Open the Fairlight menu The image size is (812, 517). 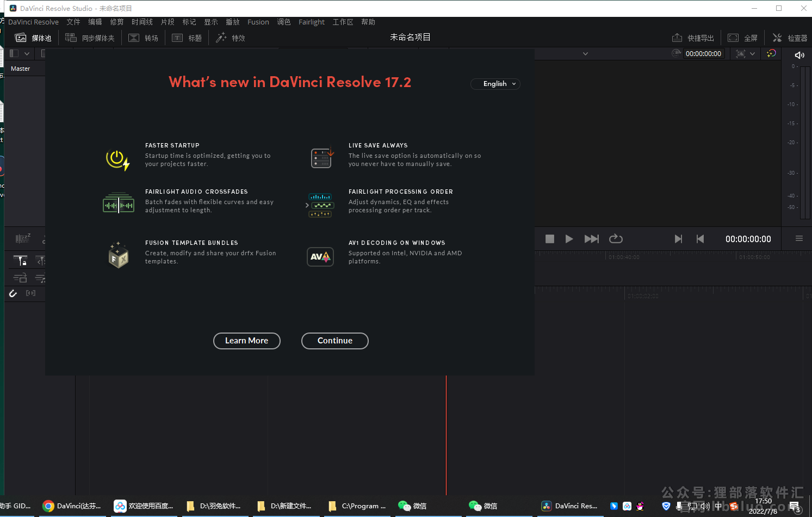[x=312, y=22]
